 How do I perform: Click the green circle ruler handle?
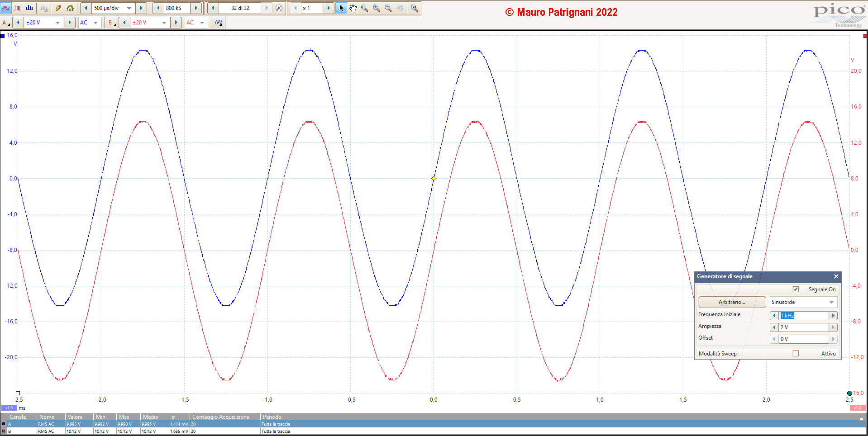tap(849, 393)
